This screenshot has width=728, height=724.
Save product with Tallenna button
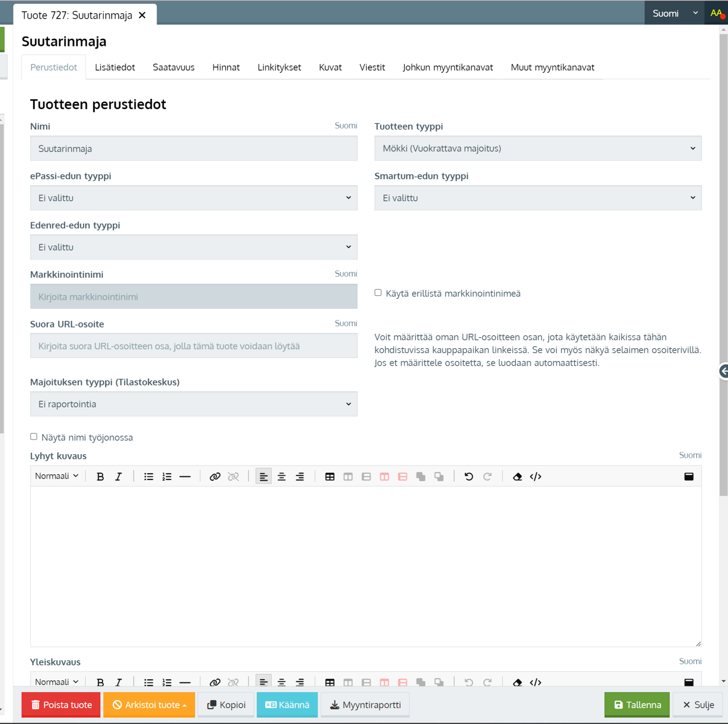tap(637, 705)
